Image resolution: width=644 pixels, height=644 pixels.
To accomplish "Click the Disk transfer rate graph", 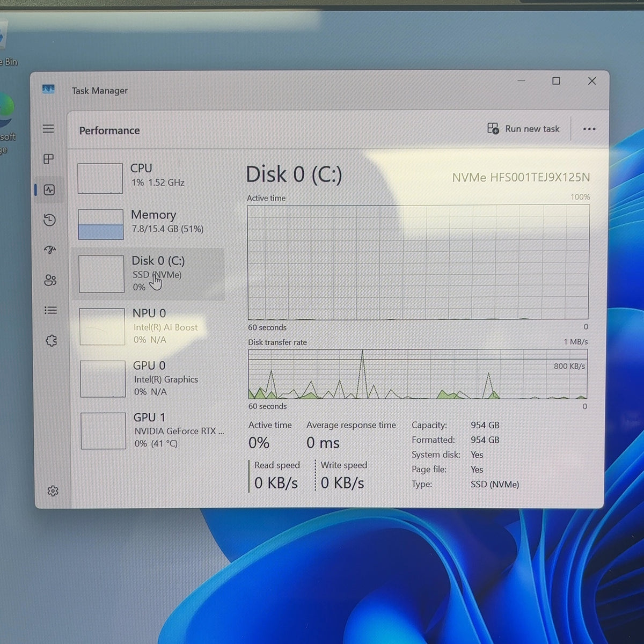I will point(418,374).
